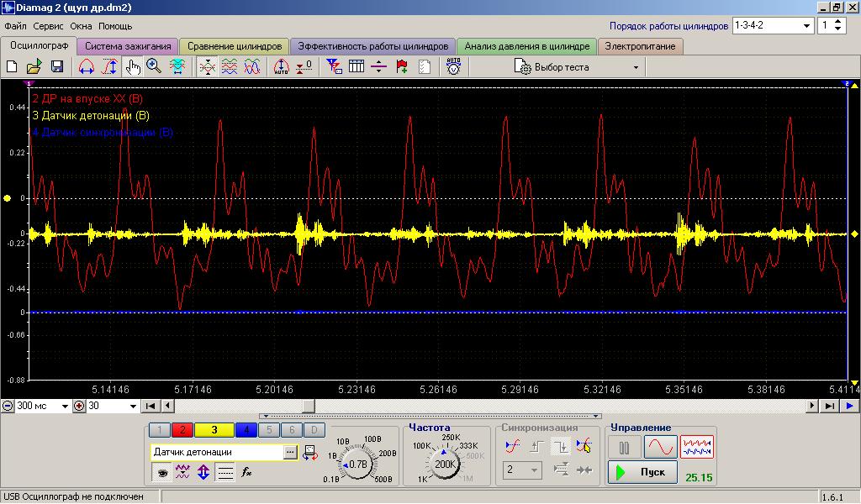Switch to Эффективность работы цилиндров tab
This screenshot has height=504, width=861.
[372, 46]
